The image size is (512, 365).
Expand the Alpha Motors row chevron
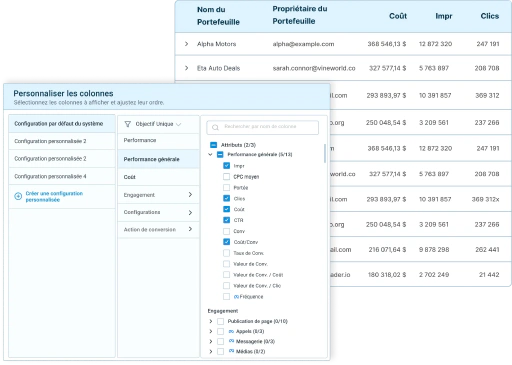(186, 44)
